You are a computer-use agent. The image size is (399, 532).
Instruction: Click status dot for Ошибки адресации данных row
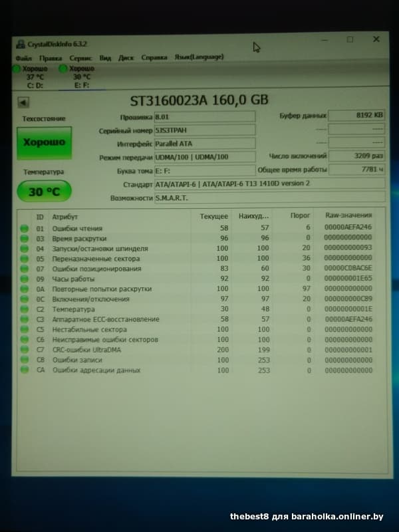tap(24, 370)
